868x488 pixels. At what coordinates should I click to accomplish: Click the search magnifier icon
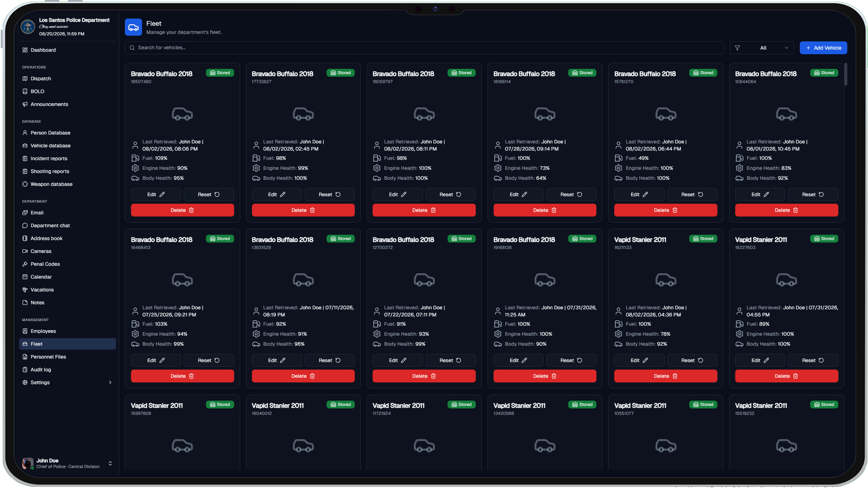(132, 48)
